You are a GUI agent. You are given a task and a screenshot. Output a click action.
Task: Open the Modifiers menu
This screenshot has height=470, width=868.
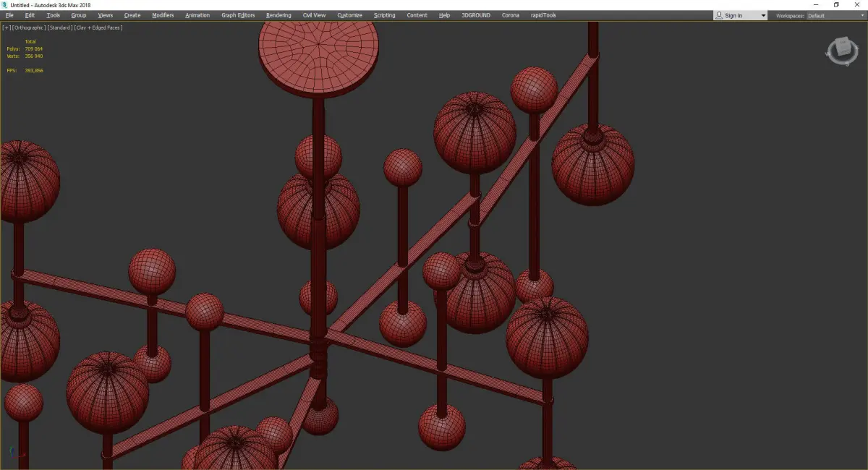pyautogui.click(x=163, y=15)
